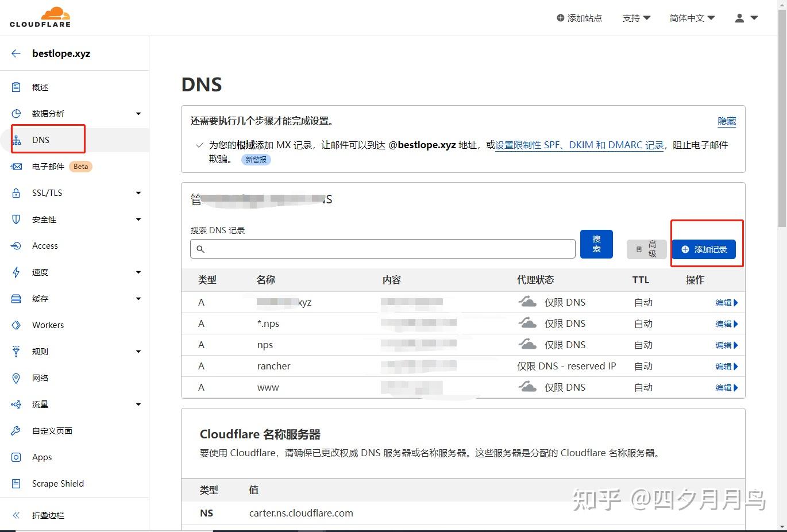The width and height of the screenshot is (787, 532).
Task: Toggle proxy cloud for www record
Action: pos(527,387)
